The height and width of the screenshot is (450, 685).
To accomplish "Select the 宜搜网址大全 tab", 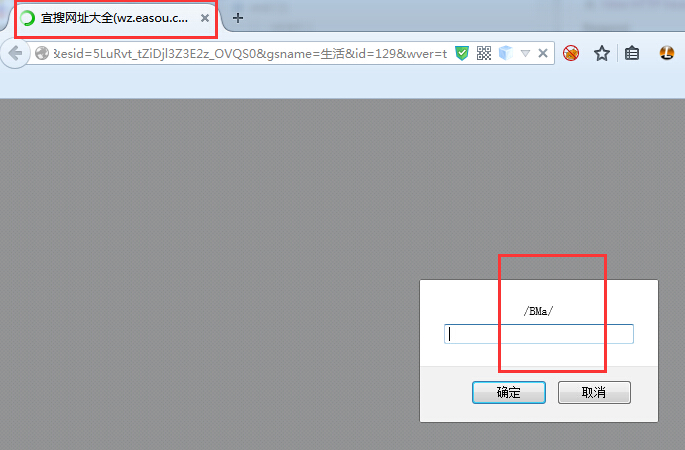I will pyautogui.click(x=116, y=18).
